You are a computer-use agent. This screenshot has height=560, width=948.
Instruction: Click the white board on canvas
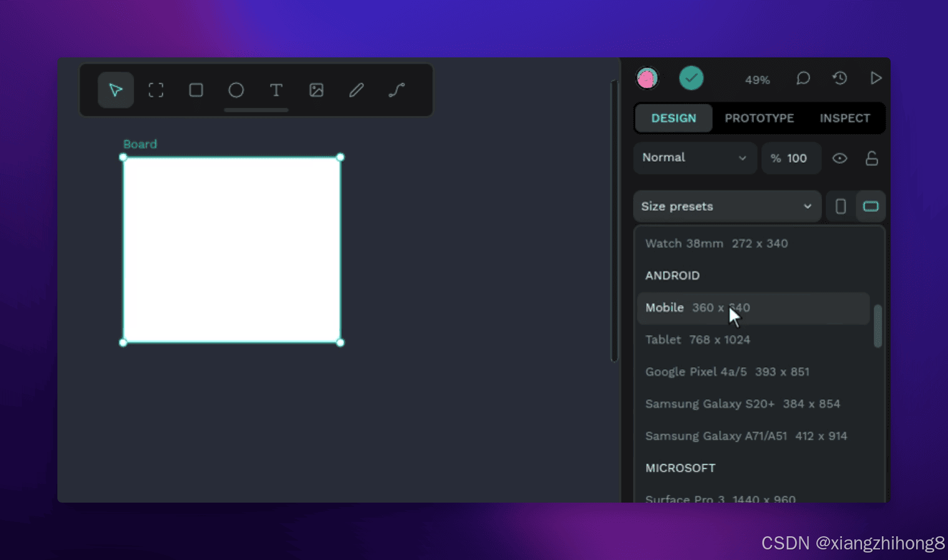tap(232, 250)
